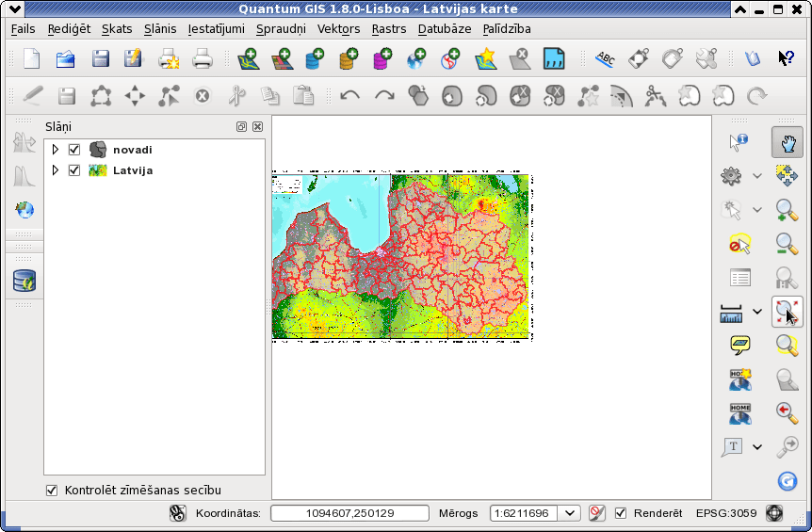Click the Koordinātas input field
The width and height of the screenshot is (812, 532).
pyautogui.click(x=350, y=513)
